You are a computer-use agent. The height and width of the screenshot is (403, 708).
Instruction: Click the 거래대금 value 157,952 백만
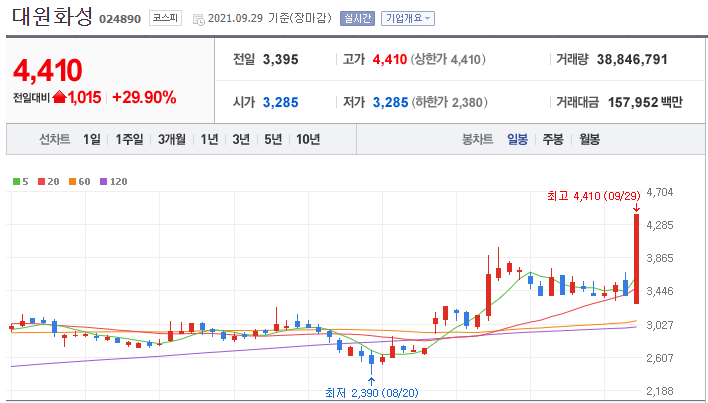pos(645,102)
